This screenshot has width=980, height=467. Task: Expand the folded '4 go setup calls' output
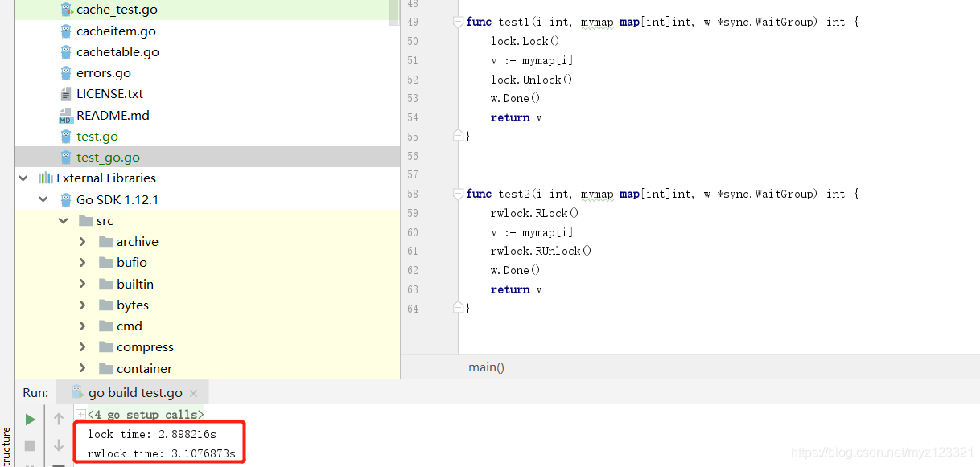click(80, 414)
